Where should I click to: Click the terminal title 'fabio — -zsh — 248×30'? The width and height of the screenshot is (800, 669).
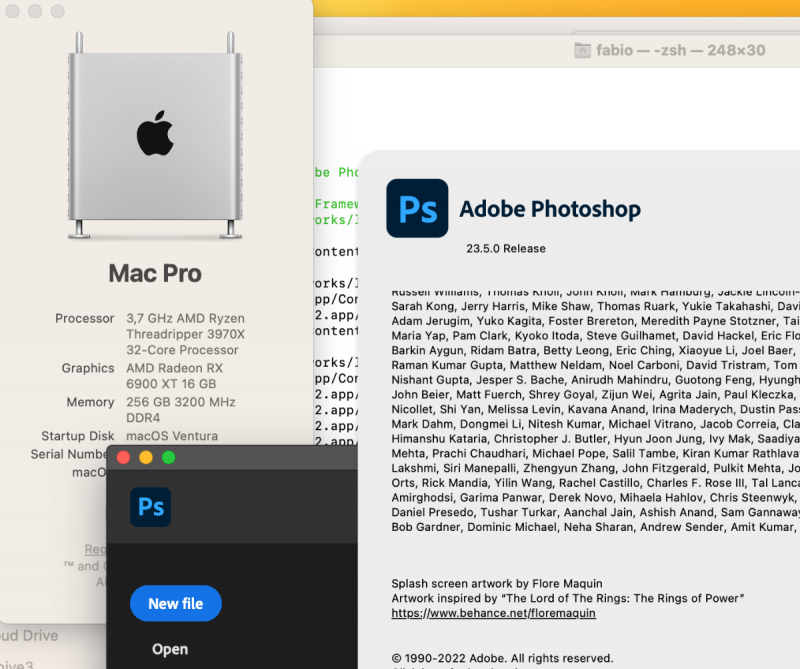pyautogui.click(x=681, y=50)
